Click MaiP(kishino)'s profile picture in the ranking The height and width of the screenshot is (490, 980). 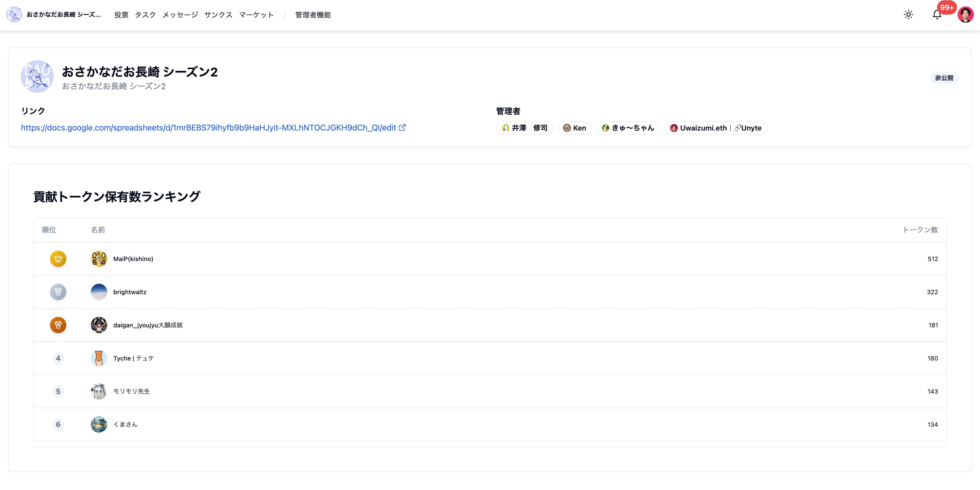(99, 259)
